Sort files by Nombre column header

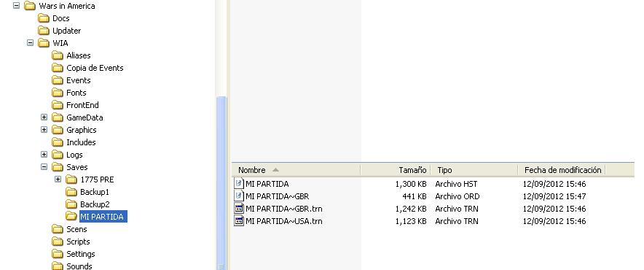pos(296,170)
